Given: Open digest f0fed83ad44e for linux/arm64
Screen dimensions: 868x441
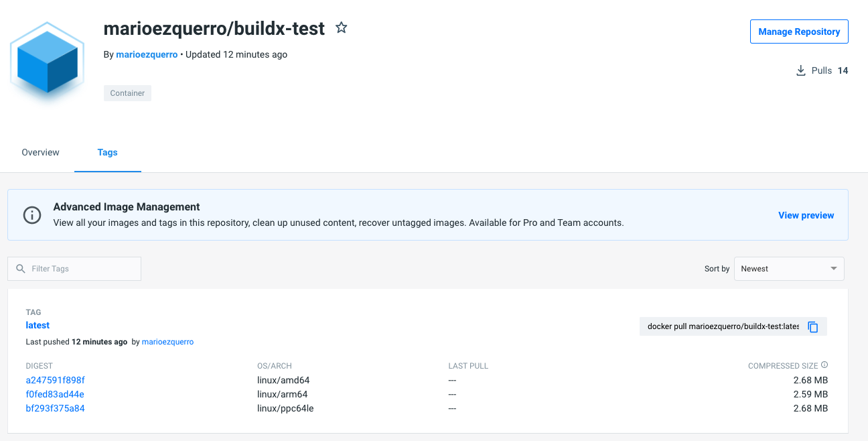Looking at the screenshot, I should click(55, 394).
